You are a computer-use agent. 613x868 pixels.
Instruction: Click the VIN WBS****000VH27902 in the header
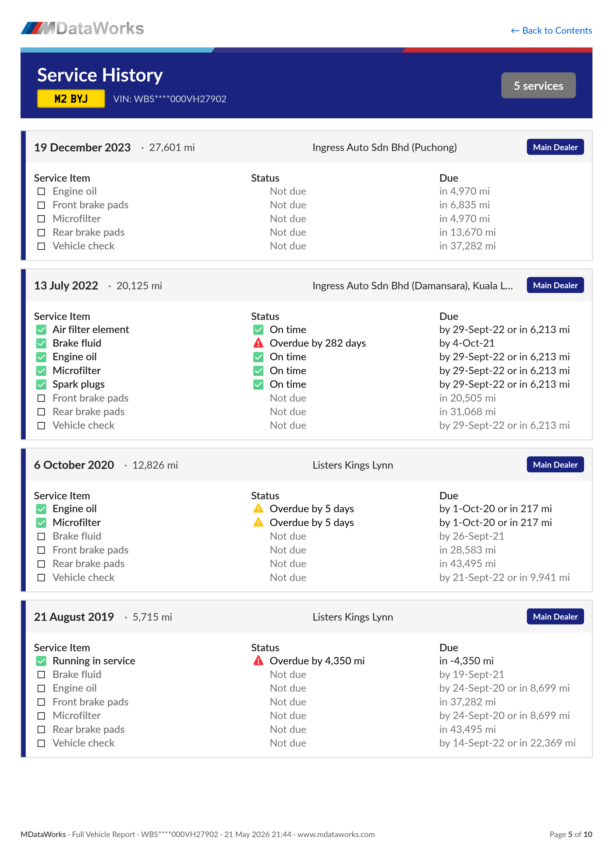170,99
